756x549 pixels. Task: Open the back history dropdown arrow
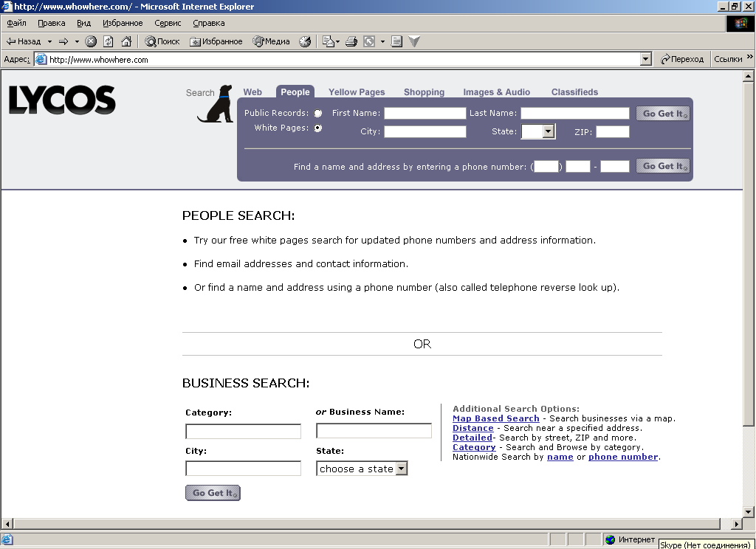(x=49, y=41)
